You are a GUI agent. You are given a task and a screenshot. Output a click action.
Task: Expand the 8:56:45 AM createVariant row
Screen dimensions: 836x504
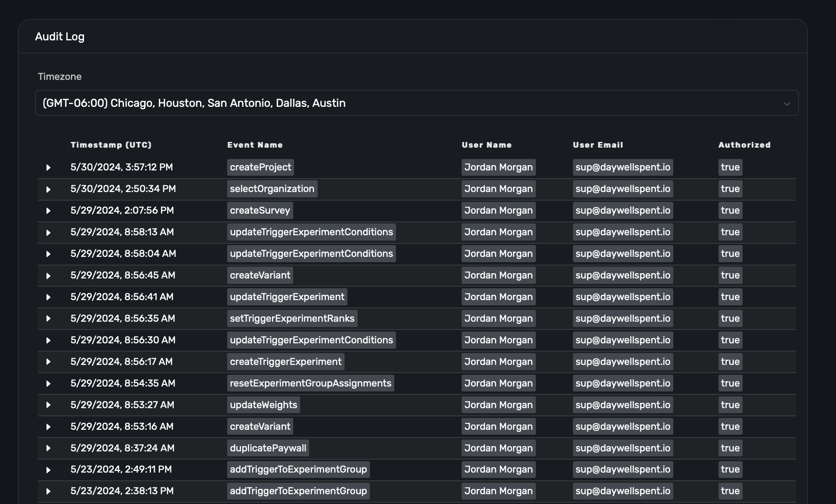(48, 276)
